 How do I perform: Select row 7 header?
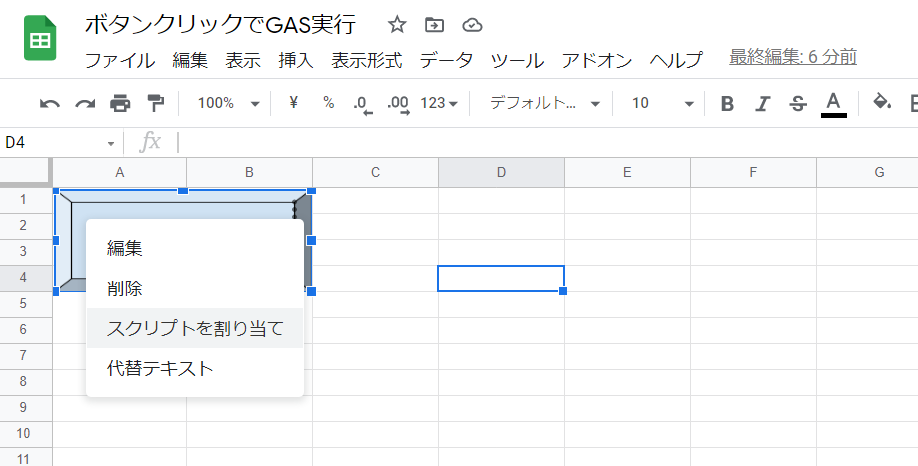pos(26,355)
